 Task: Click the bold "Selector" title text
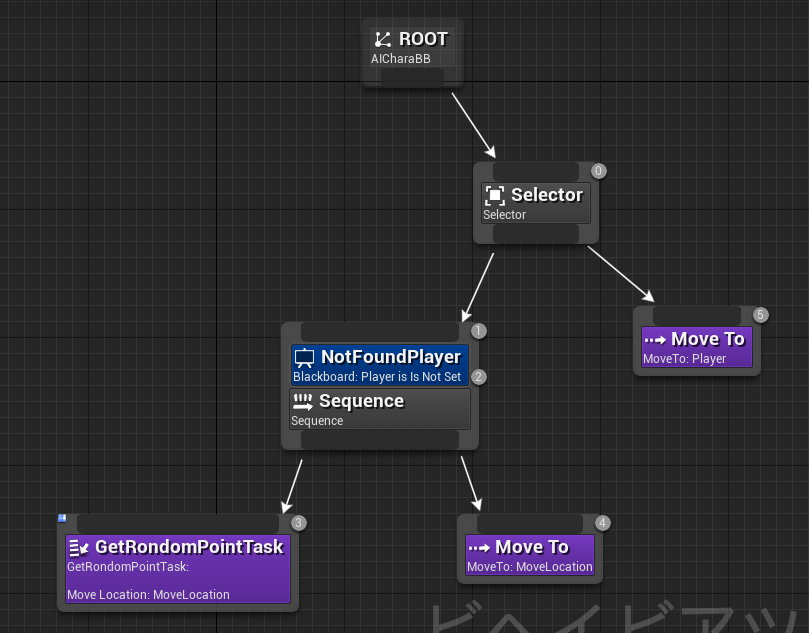(x=547, y=195)
